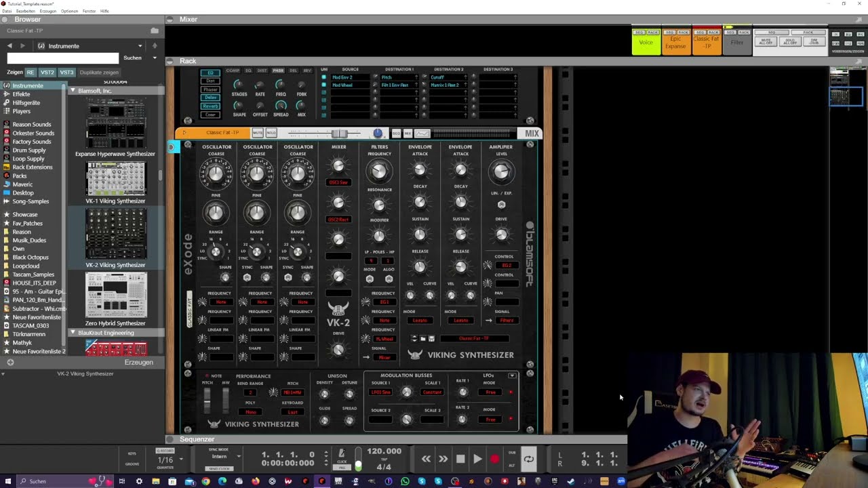The image size is (868, 488).
Task: Click the Suchen button in the browser
Action: pos(132,58)
